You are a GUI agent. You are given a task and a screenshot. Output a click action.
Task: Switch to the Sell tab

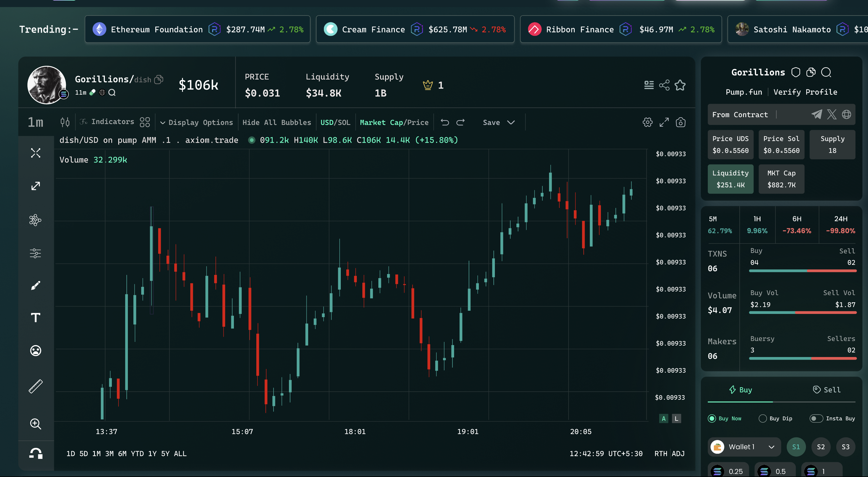[826, 390]
